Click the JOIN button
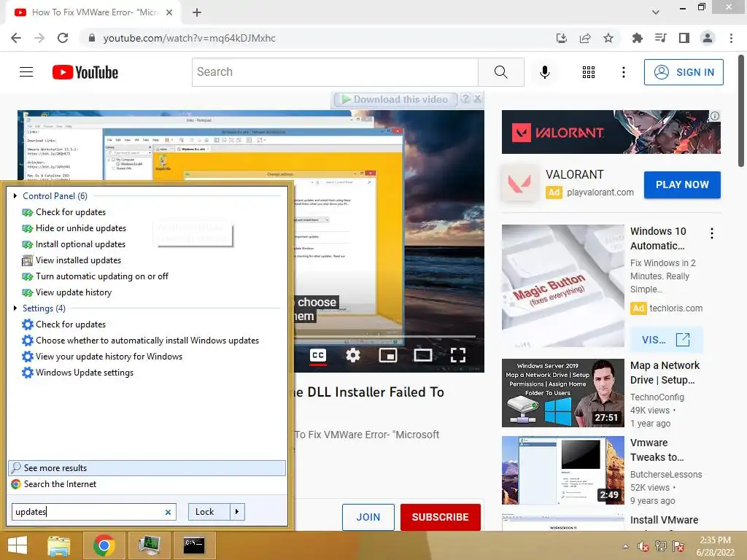This screenshot has width=747, height=560. coord(368,517)
